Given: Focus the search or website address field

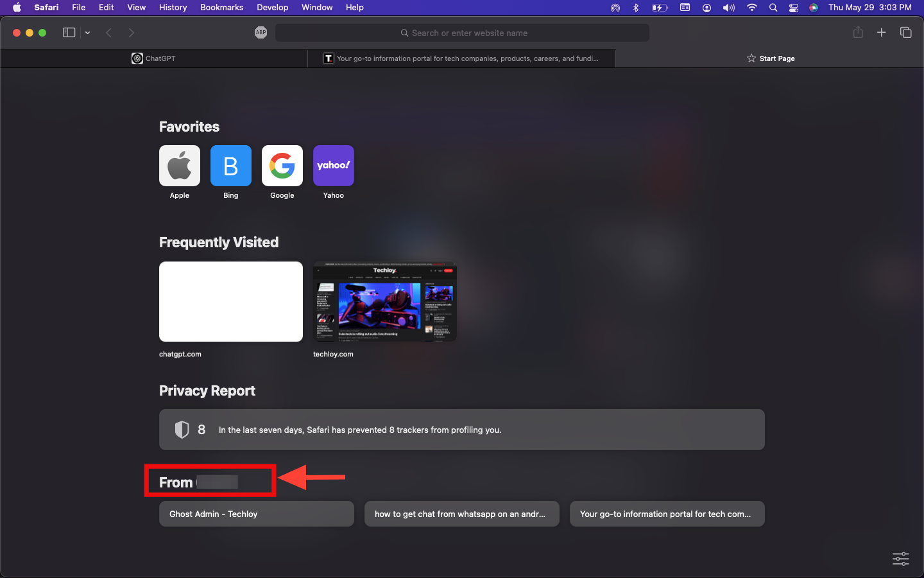Looking at the screenshot, I should click(x=462, y=33).
